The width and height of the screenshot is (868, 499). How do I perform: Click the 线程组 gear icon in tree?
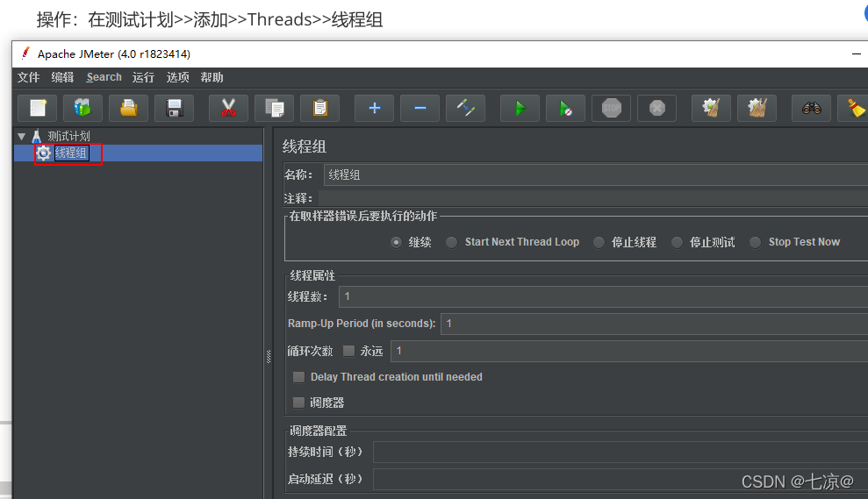point(44,153)
